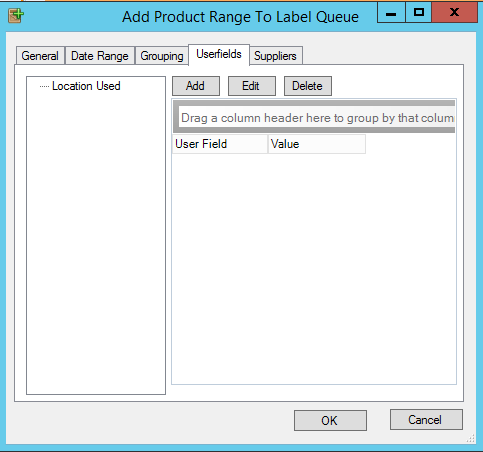This screenshot has width=483, height=452.
Task: Open the Grouping tab
Action: pyautogui.click(x=162, y=56)
